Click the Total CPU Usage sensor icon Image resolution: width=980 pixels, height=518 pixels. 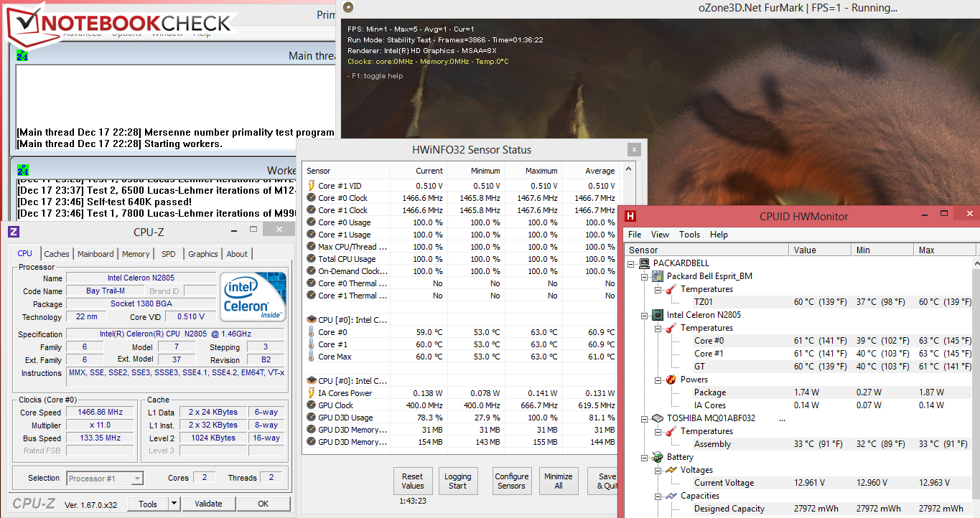[x=311, y=259]
